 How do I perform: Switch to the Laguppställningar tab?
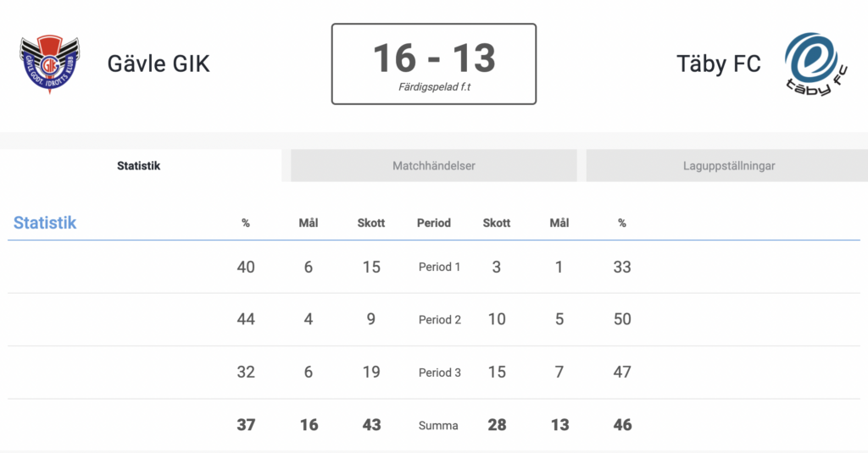point(728,165)
